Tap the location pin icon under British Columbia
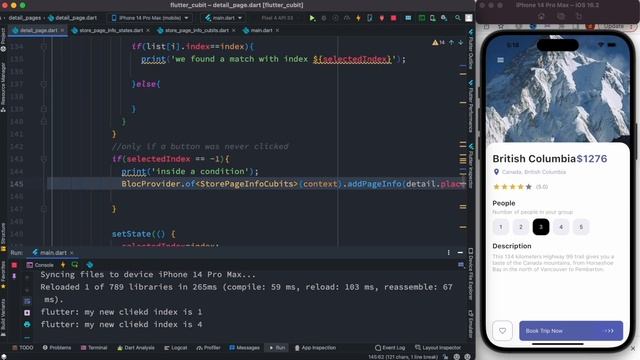Viewport: 640px width, 360px height. tap(496, 172)
